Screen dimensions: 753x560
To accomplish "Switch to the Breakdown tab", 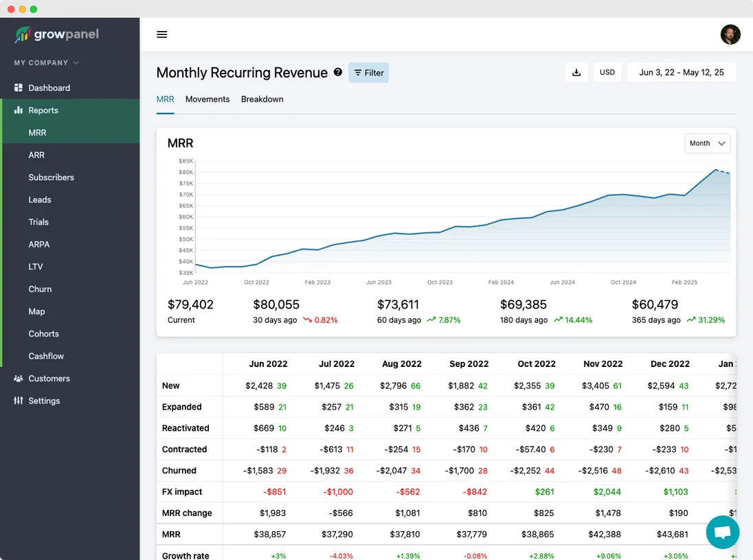I will (x=262, y=99).
